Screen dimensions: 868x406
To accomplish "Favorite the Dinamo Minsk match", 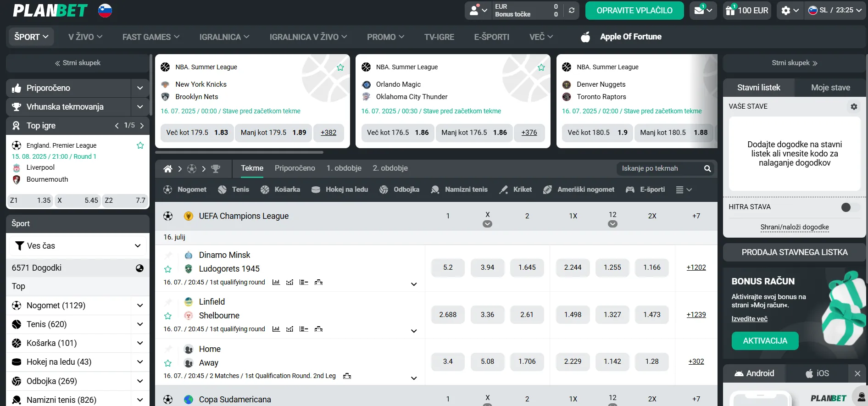I will [x=168, y=269].
